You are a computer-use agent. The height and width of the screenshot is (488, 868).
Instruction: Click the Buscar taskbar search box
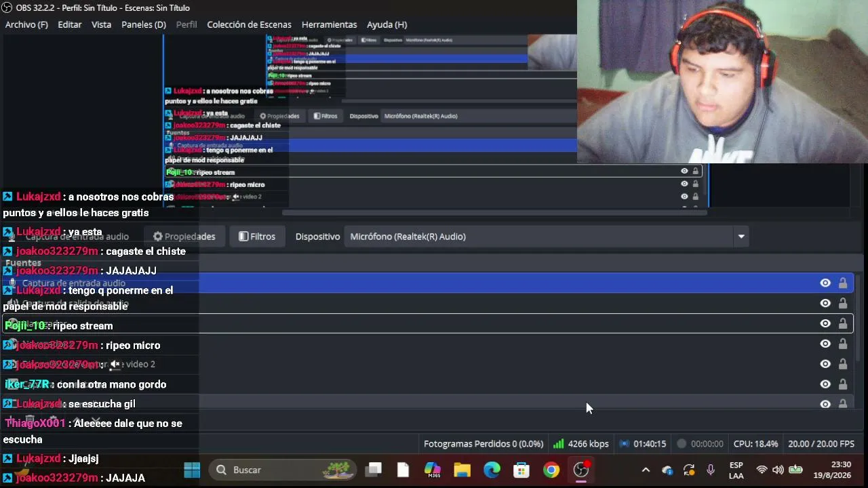(x=283, y=470)
